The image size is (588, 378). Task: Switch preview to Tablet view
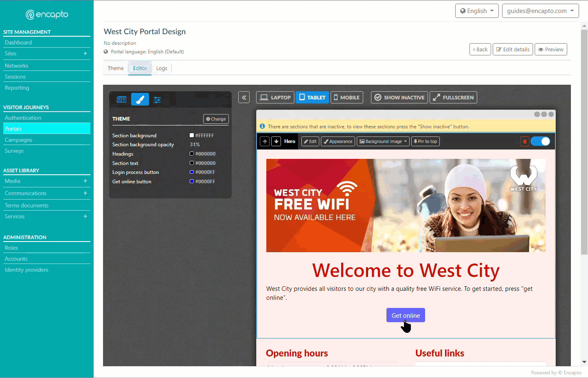pyautogui.click(x=312, y=97)
